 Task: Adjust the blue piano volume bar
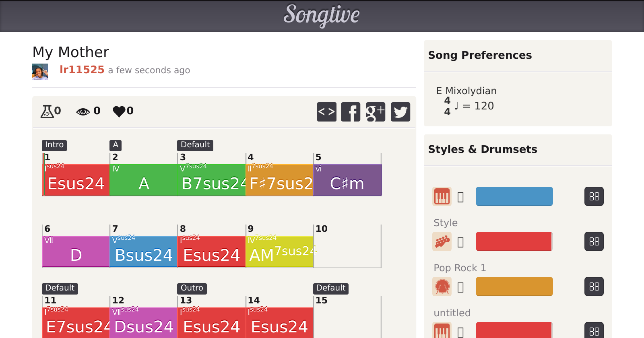[514, 196]
